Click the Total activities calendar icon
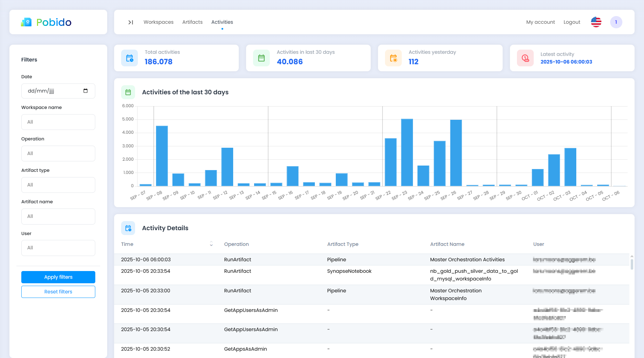644x358 pixels. click(129, 58)
